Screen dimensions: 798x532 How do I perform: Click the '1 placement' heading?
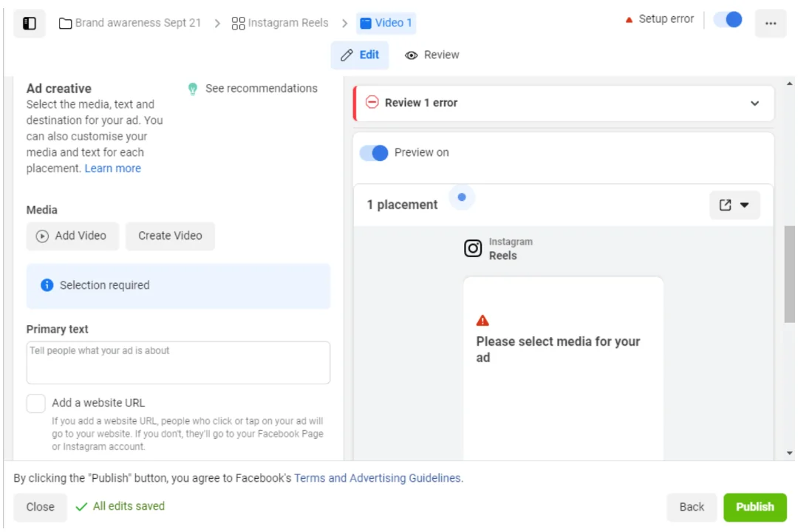pos(402,205)
